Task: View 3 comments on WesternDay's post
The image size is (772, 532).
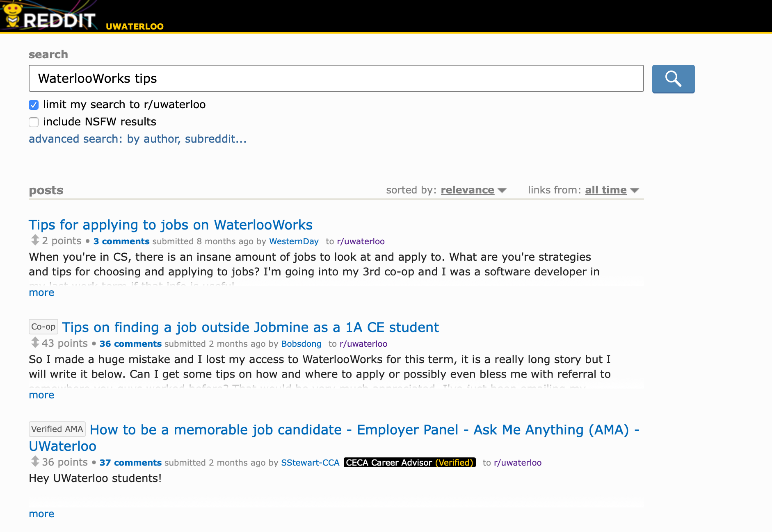Action: (121, 241)
